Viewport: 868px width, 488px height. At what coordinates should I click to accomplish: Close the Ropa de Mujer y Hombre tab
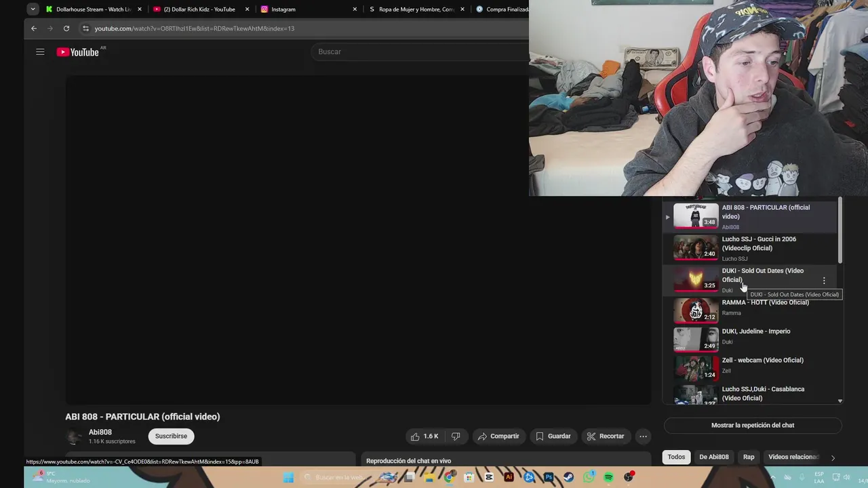pyautogui.click(x=462, y=9)
